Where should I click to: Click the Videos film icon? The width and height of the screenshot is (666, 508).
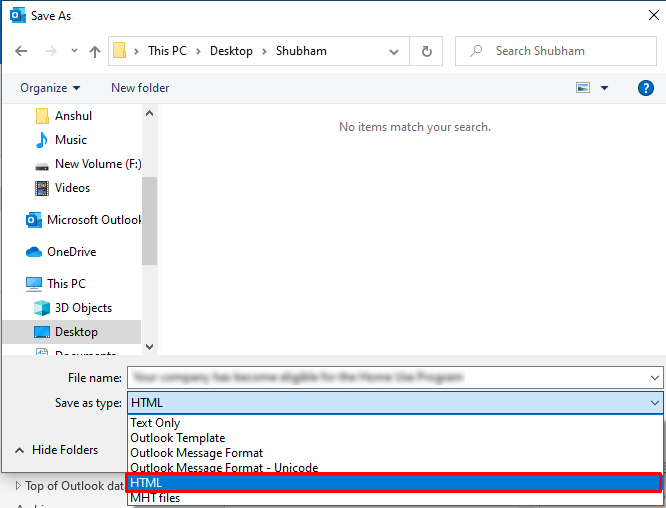[42, 188]
